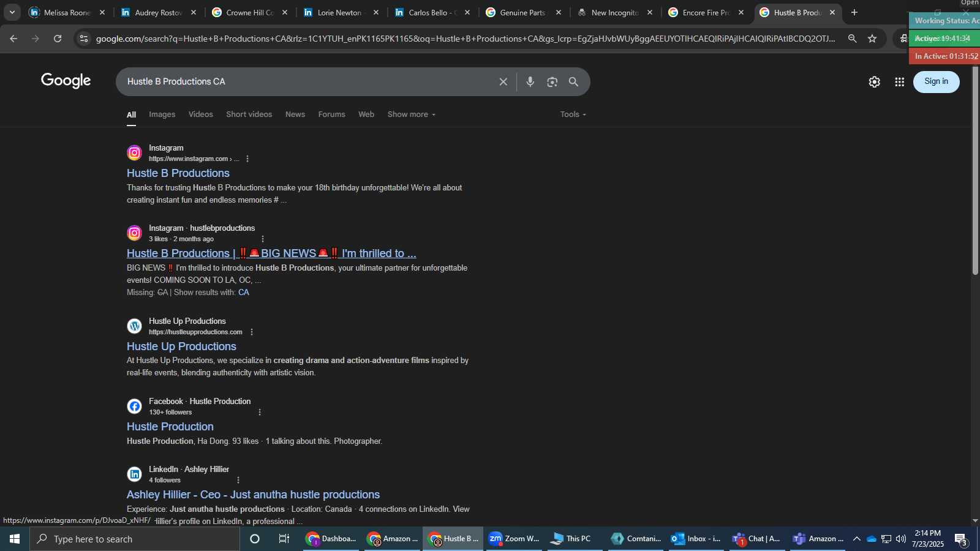This screenshot has height=551, width=980.
Task: Open Hustle Up Productions result link
Action: click(181, 347)
